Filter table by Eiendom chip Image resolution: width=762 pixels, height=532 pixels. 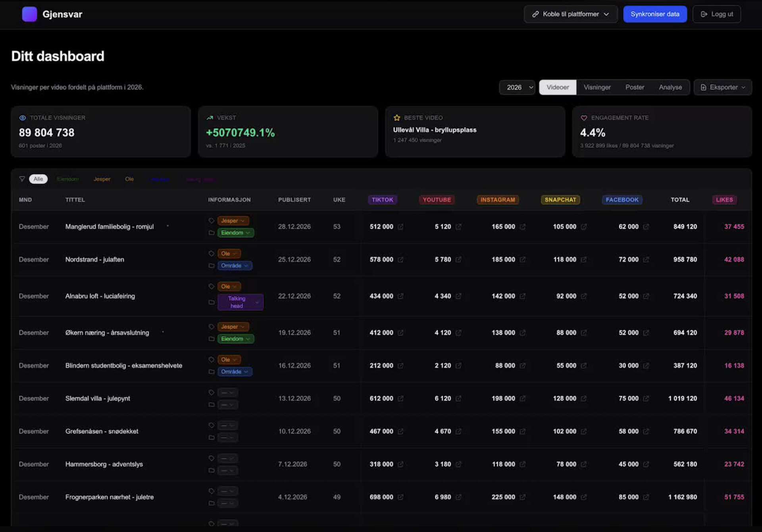point(68,179)
